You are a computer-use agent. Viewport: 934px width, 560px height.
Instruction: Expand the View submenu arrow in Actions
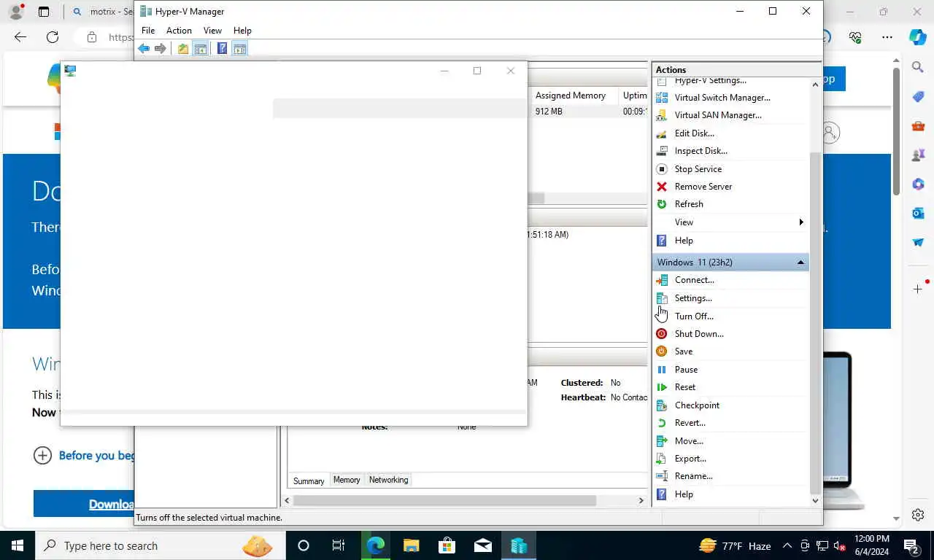click(801, 222)
